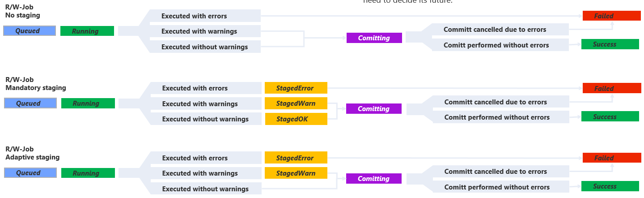Image resolution: width=644 pixels, height=198 pixels.
Task: Click the "R/W-Job Adaptive staging" heading
Action: pyautogui.click(x=32, y=153)
